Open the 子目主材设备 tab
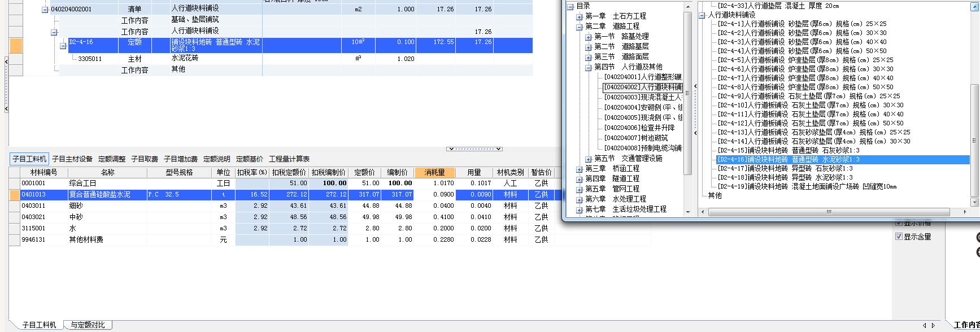Screen dimensions: 980x332 [x=72, y=159]
